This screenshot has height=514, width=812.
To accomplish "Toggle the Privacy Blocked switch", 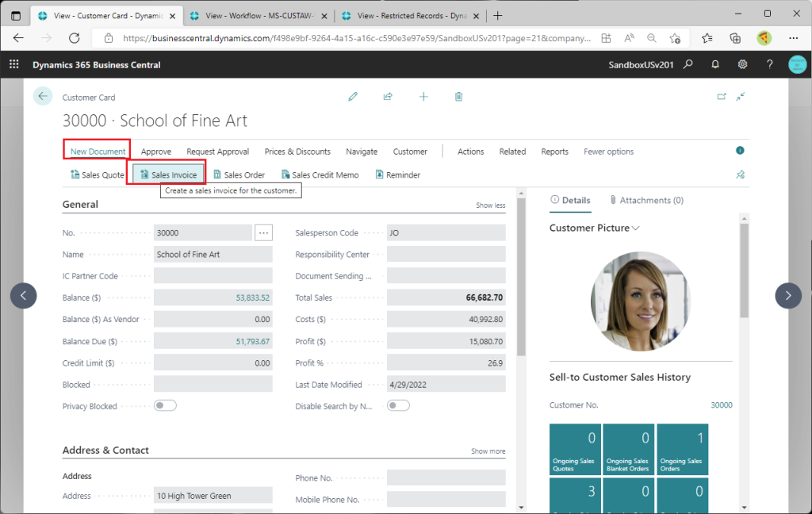I will point(165,405).
